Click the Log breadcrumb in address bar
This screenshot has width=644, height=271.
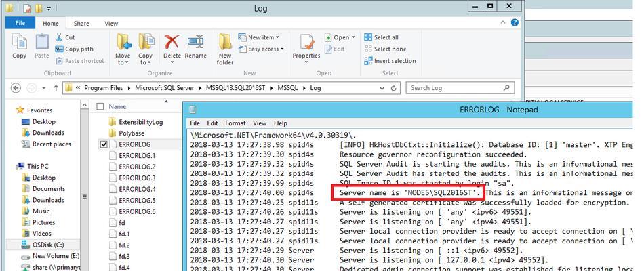click(x=315, y=88)
